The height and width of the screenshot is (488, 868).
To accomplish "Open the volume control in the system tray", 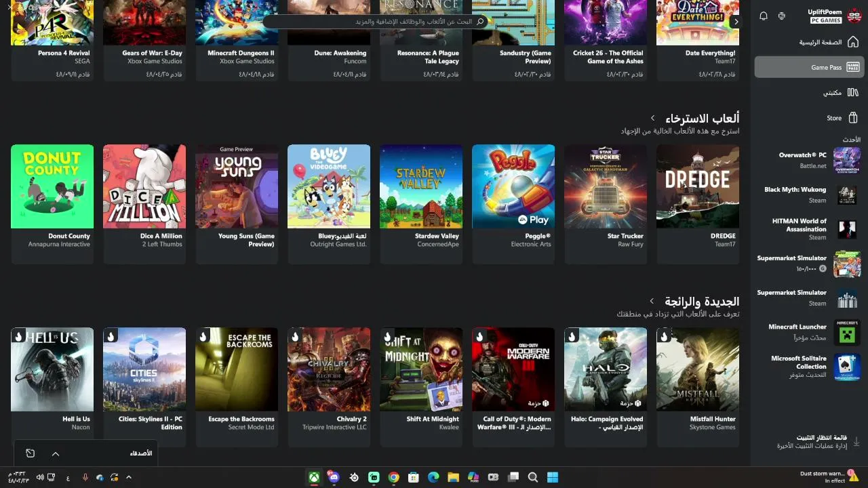I will [x=40, y=477].
